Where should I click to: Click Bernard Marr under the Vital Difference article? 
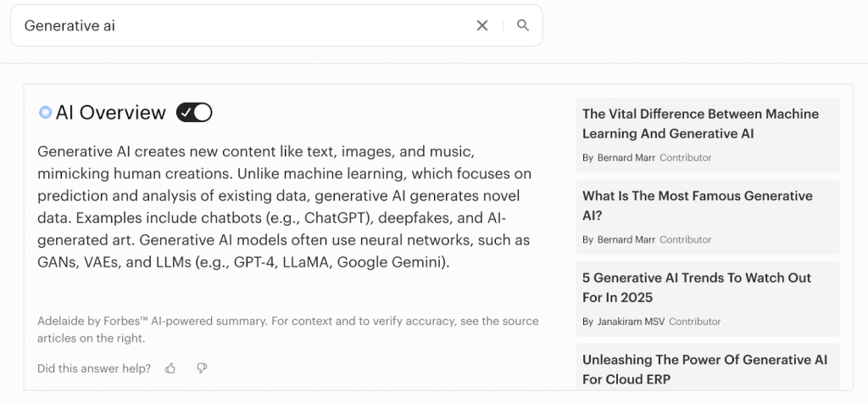626,158
